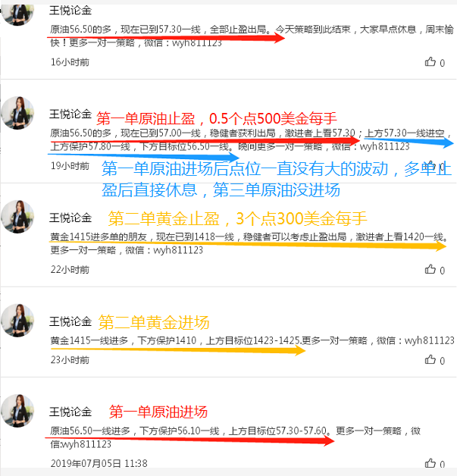
Task: Open 王悦论金 name beside 第一单原油止盈
Action: tap(70, 114)
